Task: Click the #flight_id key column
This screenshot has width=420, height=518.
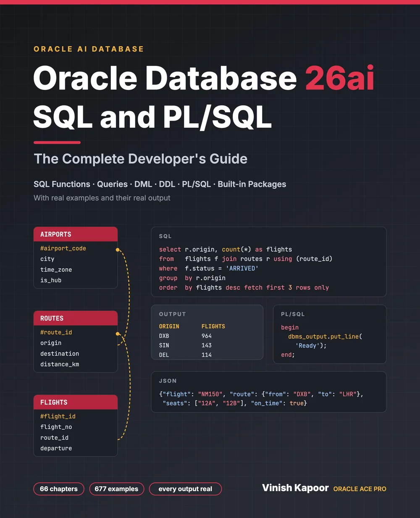Action: [x=58, y=416]
